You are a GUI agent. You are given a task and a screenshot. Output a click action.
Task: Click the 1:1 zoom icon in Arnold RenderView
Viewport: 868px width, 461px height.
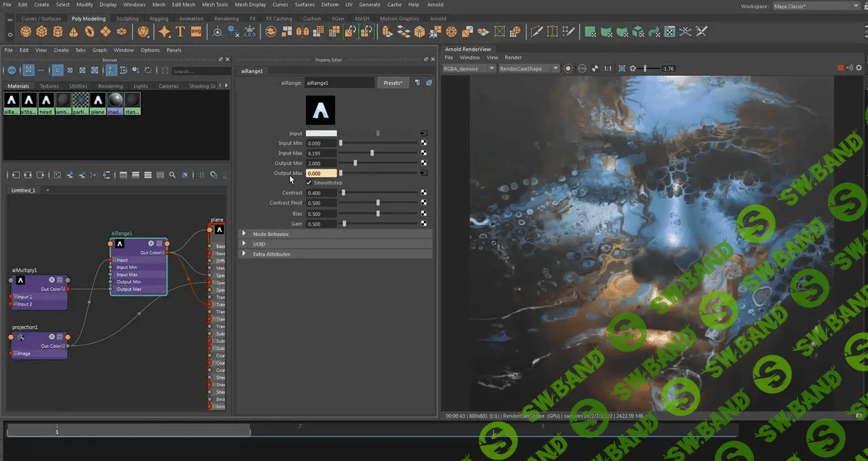pyautogui.click(x=608, y=68)
